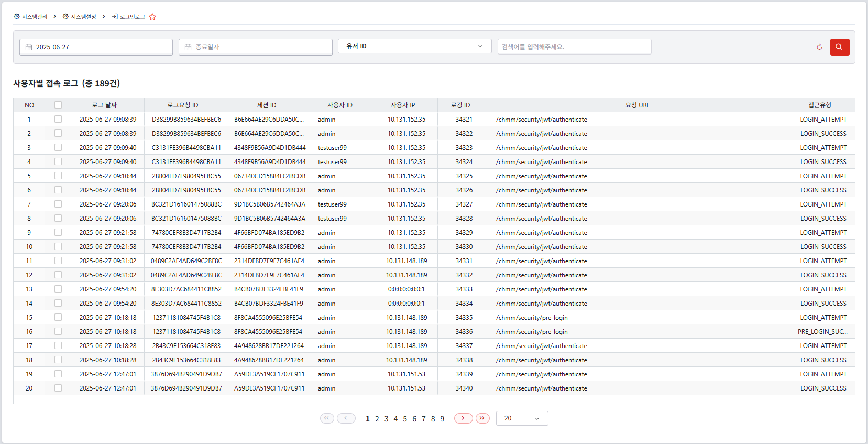Select logging ID 34321 cell
Screen dimensions: 868x444
click(464, 119)
